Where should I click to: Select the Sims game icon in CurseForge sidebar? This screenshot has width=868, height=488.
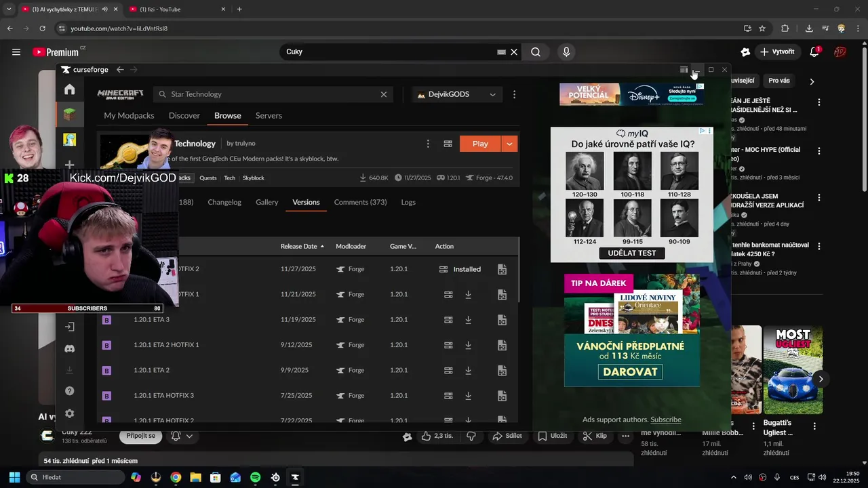pos(69,140)
